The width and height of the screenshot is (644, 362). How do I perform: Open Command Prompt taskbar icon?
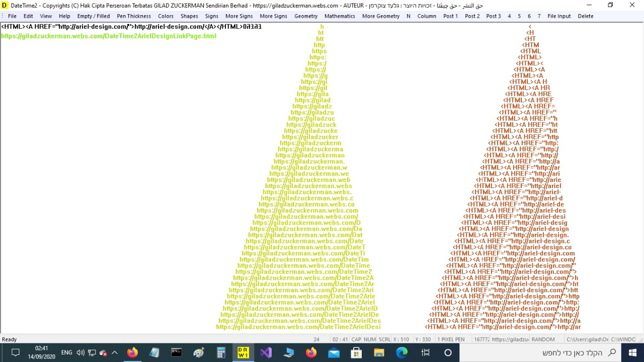177,352
